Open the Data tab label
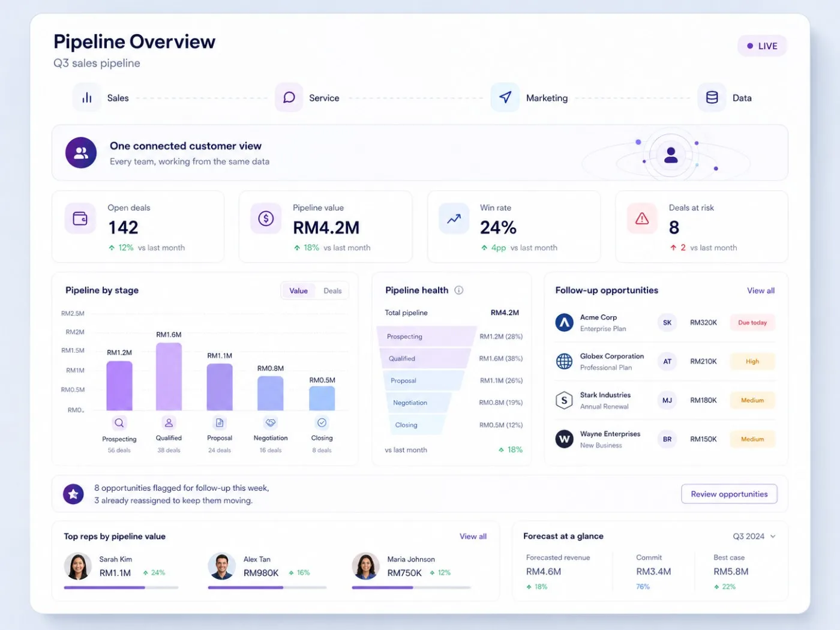 coord(742,98)
